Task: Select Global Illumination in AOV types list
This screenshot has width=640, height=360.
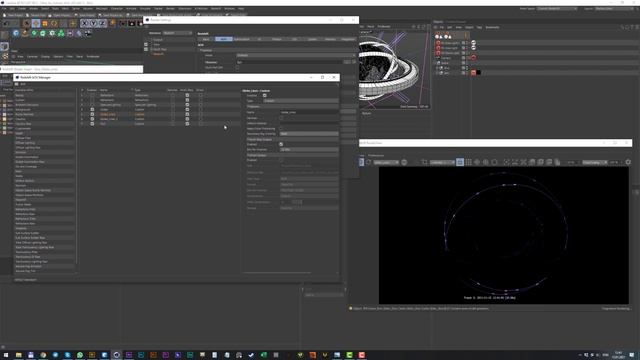Action: [x=44, y=157]
